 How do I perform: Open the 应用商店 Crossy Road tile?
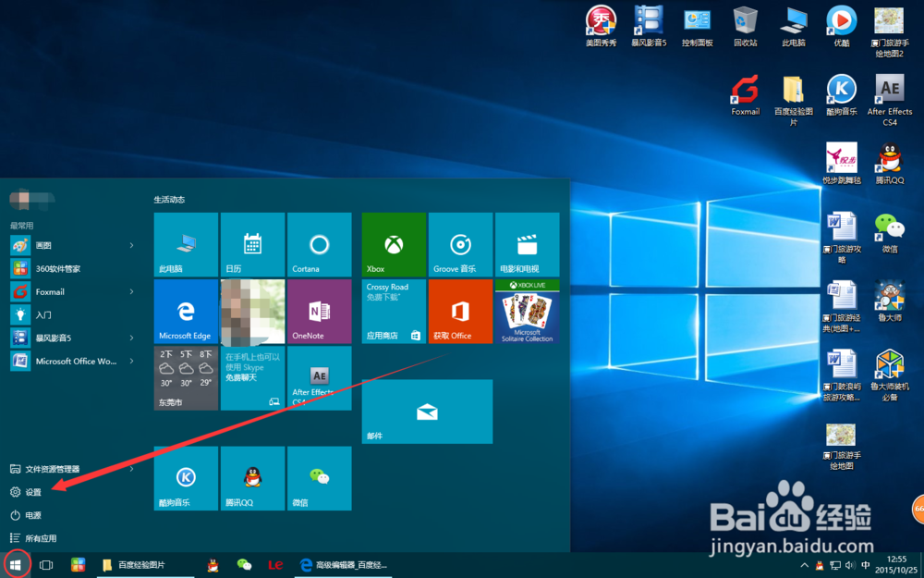(x=394, y=312)
